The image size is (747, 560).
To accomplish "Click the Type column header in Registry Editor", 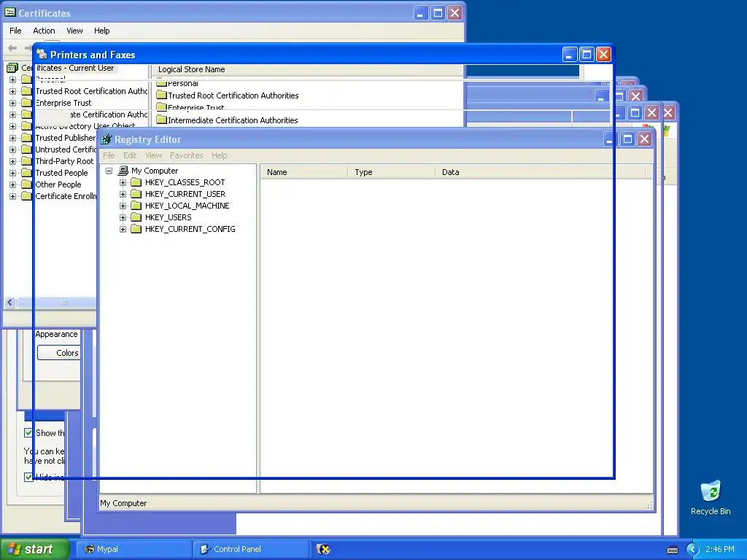I will coord(391,172).
